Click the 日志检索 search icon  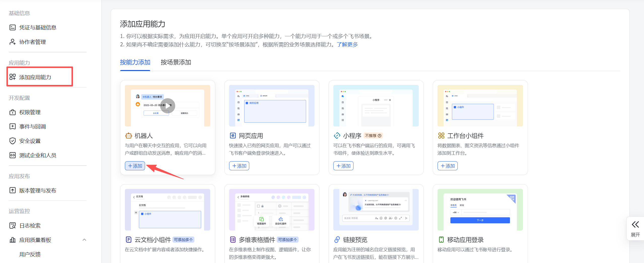point(12,226)
